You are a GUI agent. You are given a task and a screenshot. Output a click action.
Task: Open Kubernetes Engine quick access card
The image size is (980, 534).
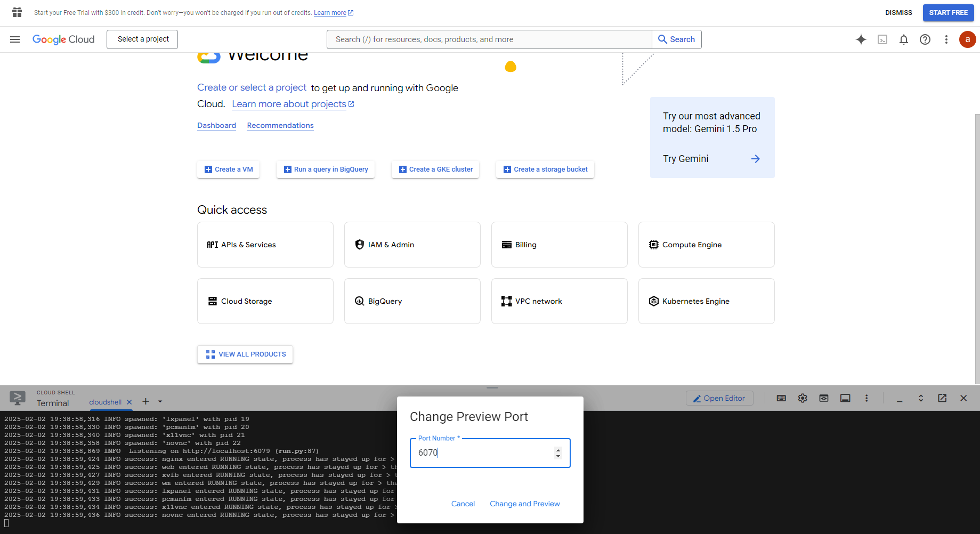point(707,301)
